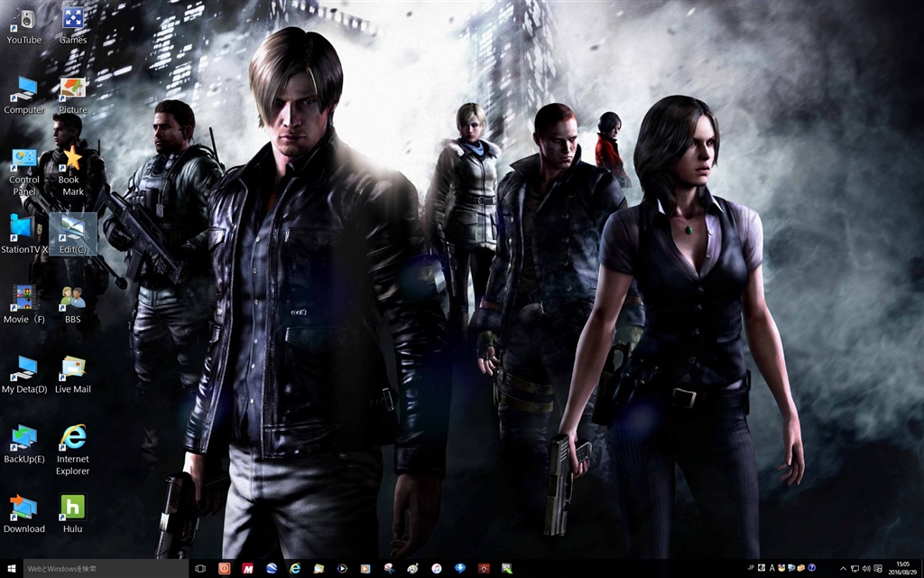Open File Explorer from the taskbar
The image size is (924, 578).
(x=319, y=569)
